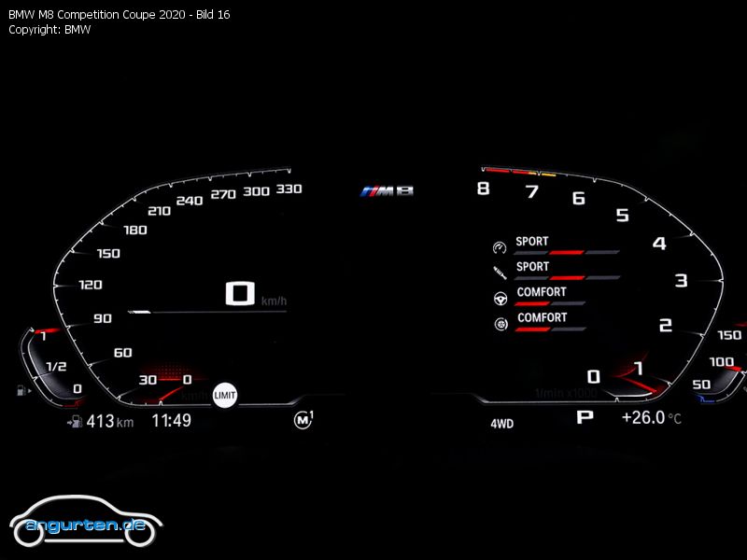This screenshot has height=560, width=747.
Task: Select the suspension damper mode icon
Action: pyautogui.click(x=500, y=273)
